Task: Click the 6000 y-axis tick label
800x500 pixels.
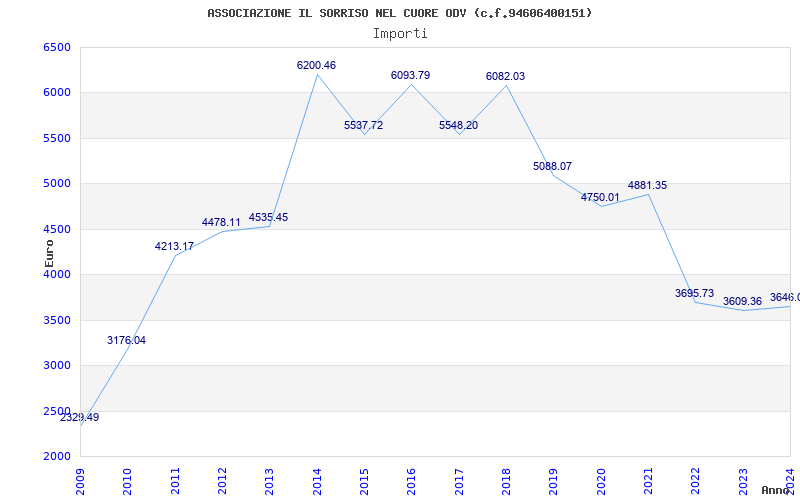Action: pos(57,93)
